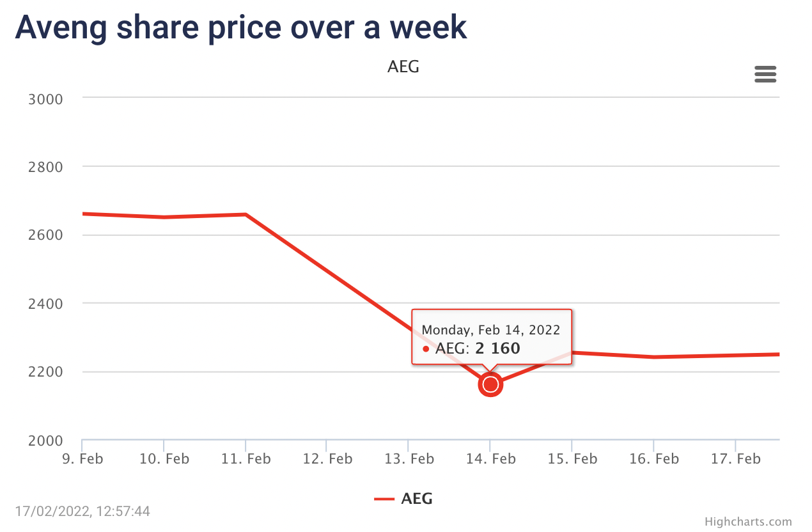Screen dimensions: 812x532
Task: Open the chart context menu hamburger icon
Action: click(765, 74)
